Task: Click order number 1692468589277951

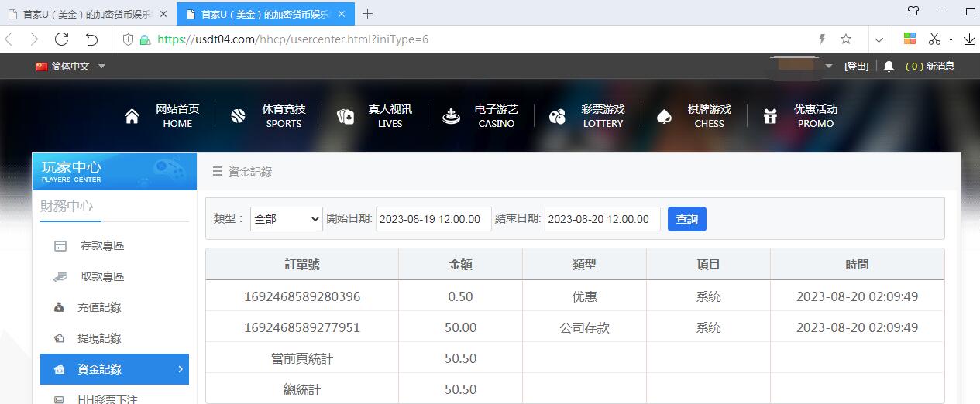Action: pyautogui.click(x=302, y=327)
